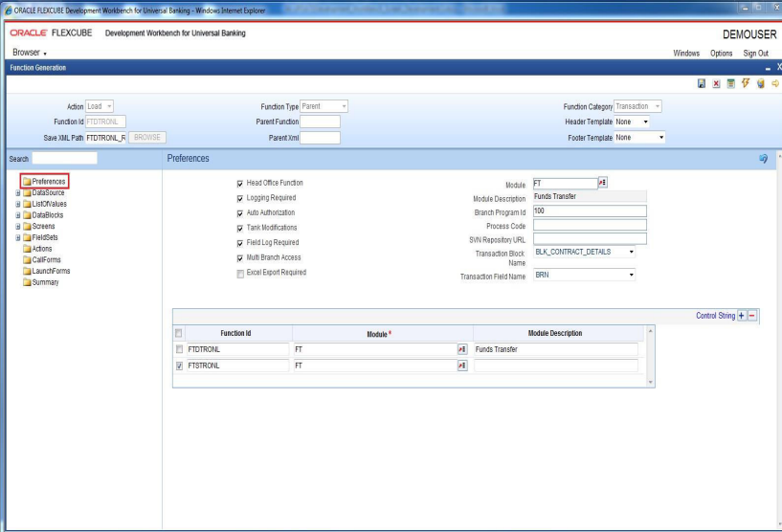Image resolution: width=782 pixels, height=532 pixels.
Task: Click the Save XML Path field
Action: pyautogui.click(x=105, y=138)
